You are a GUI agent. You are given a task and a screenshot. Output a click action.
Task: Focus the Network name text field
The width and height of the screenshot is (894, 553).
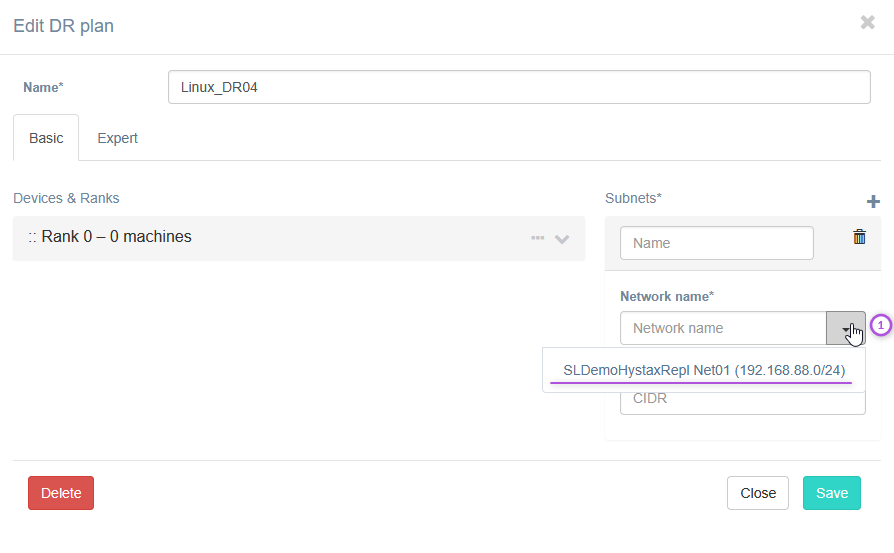click(723, 328)
